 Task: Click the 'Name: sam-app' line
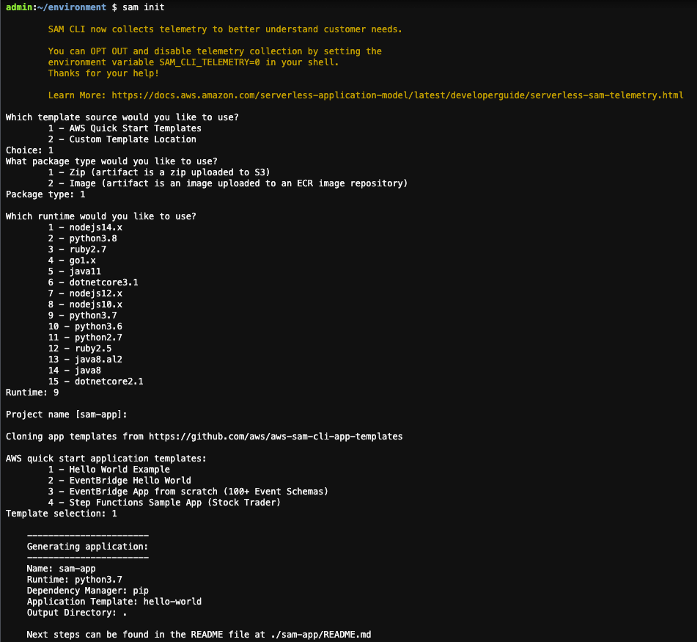tap(61, 569)
